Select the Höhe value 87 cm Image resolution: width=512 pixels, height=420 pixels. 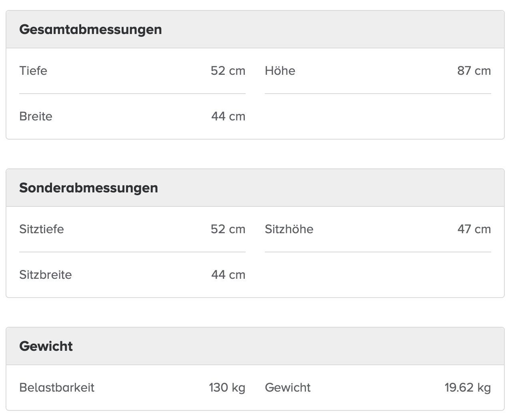click(x=474, y=71)
